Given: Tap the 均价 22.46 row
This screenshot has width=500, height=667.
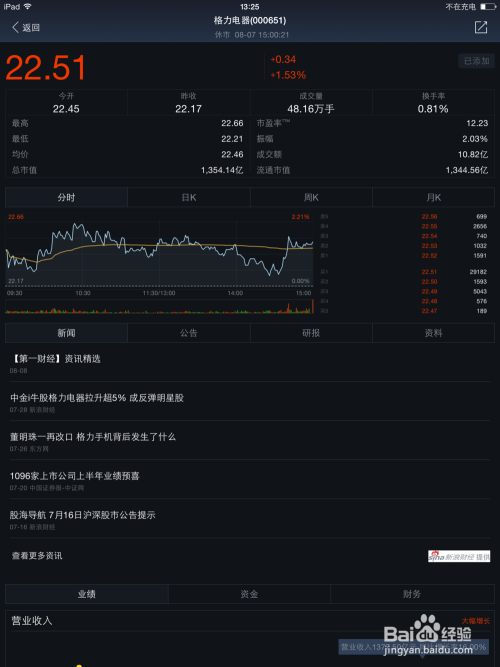Looking at the screenshot, I should click(x=128, y=154).
